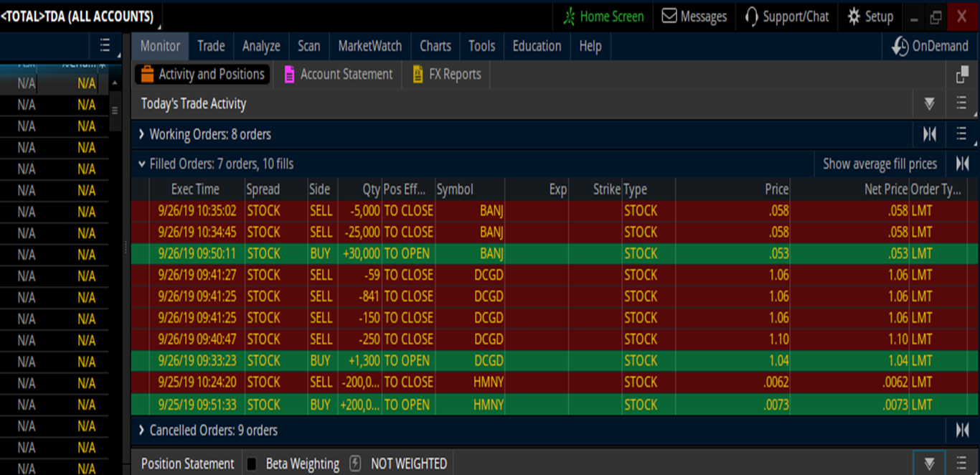Expand the Working Orders section
This screenshot has width=980, height=475.
(141, 134)
